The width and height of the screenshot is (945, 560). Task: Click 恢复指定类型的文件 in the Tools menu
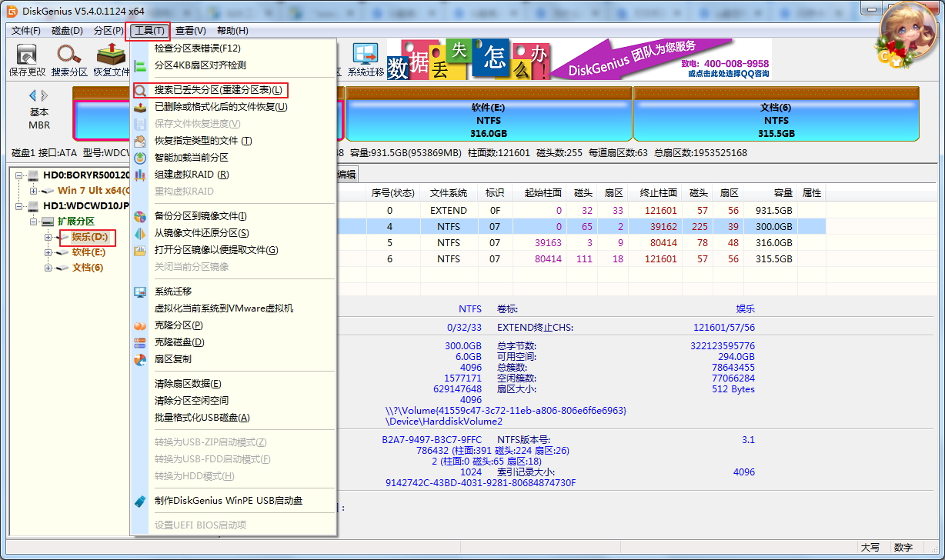click(202, 141)
